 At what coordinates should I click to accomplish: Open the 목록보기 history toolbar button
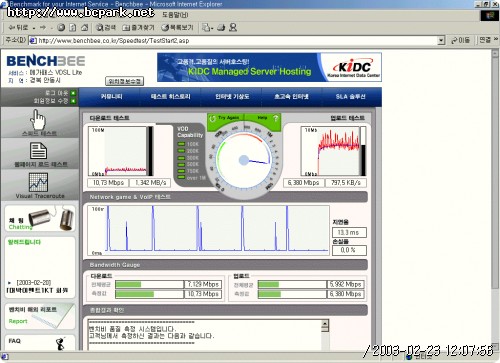(x=177, y=28)
